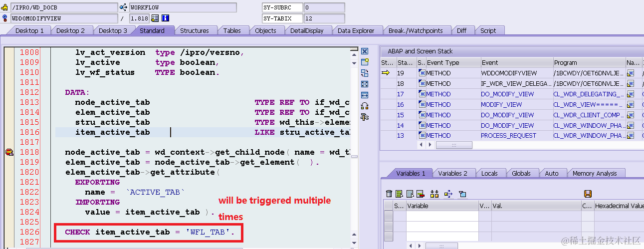
Task: Click the blue info icon beside line number
Action: click(x=166, y=18)
